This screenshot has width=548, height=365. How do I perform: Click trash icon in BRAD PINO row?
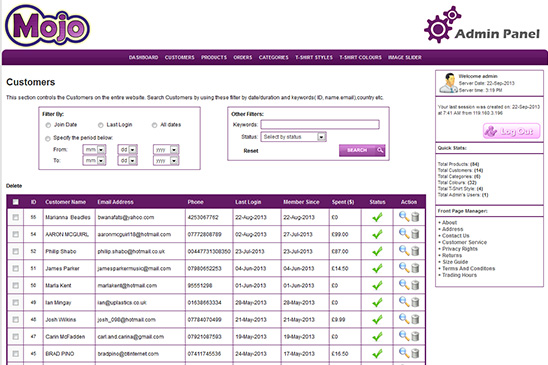pos(415,353)
